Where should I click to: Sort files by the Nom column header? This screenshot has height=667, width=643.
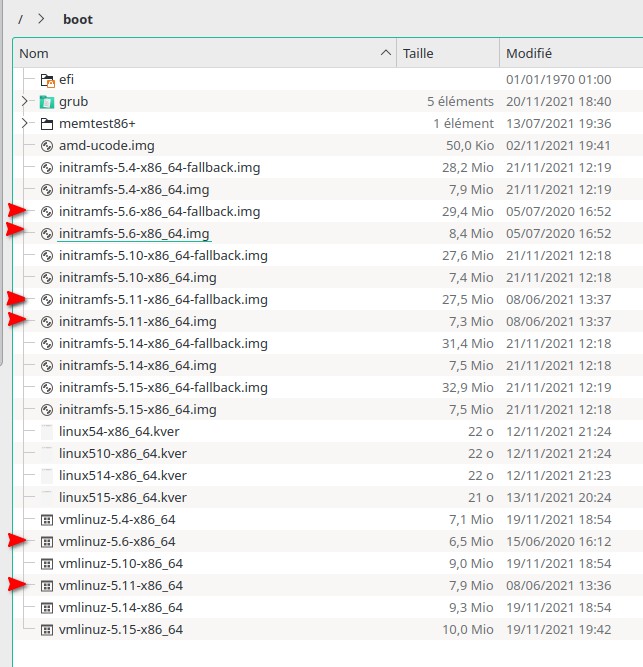tap(205, 53)
